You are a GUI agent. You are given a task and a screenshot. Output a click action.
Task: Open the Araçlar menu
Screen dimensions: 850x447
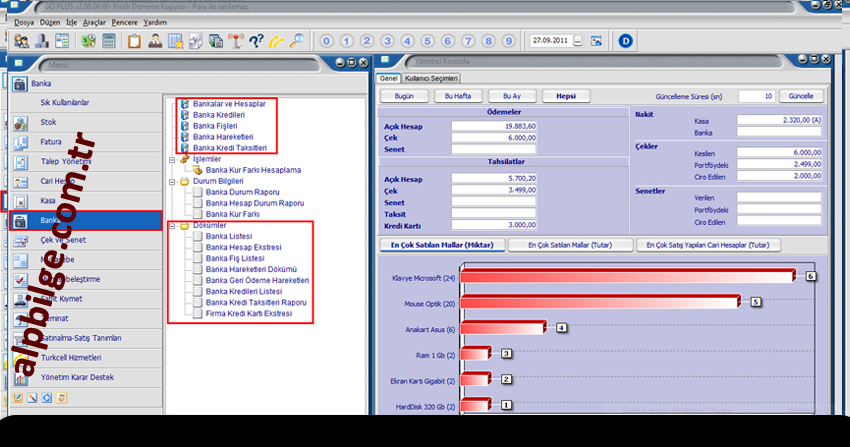(95, 20)
